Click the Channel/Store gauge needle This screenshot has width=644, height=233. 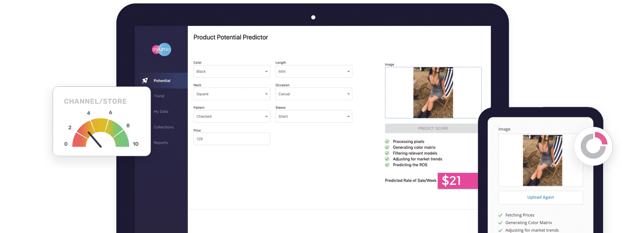[x=95, y=139]
